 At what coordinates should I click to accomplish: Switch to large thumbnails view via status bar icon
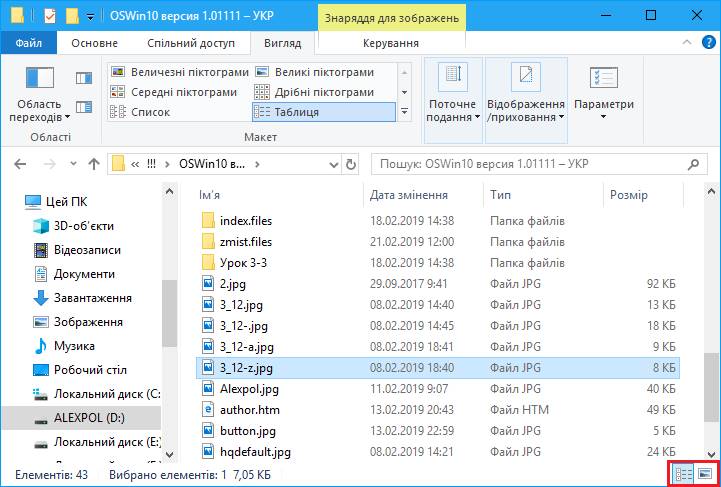click(704, 474)
